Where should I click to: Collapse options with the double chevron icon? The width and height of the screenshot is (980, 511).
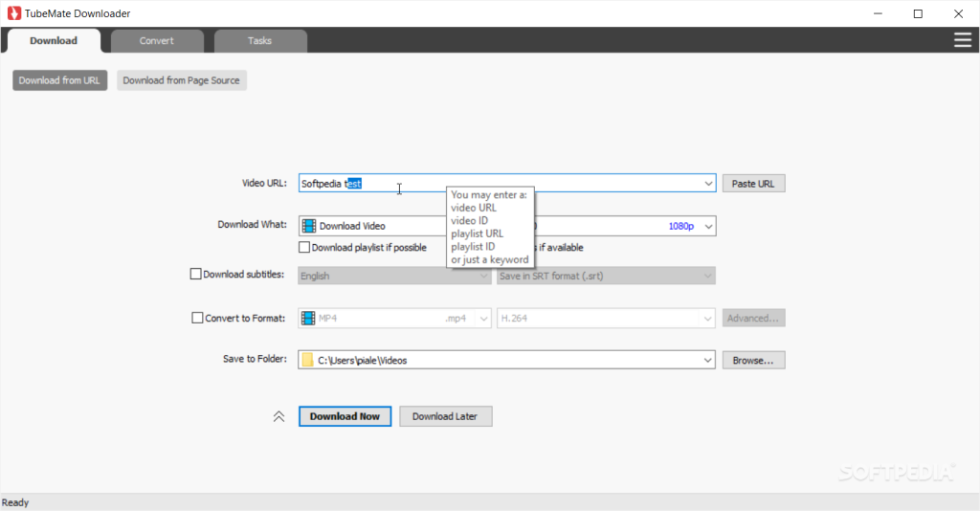278,416
